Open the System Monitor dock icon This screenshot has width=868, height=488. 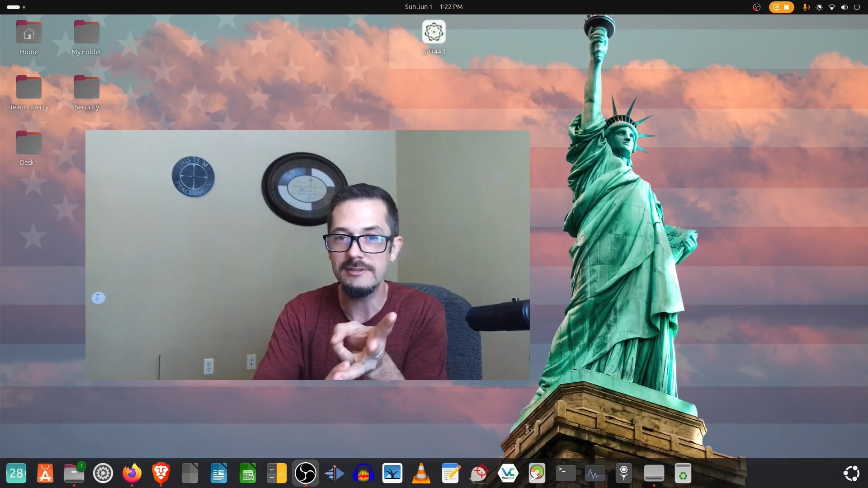[x=594, y=474]
